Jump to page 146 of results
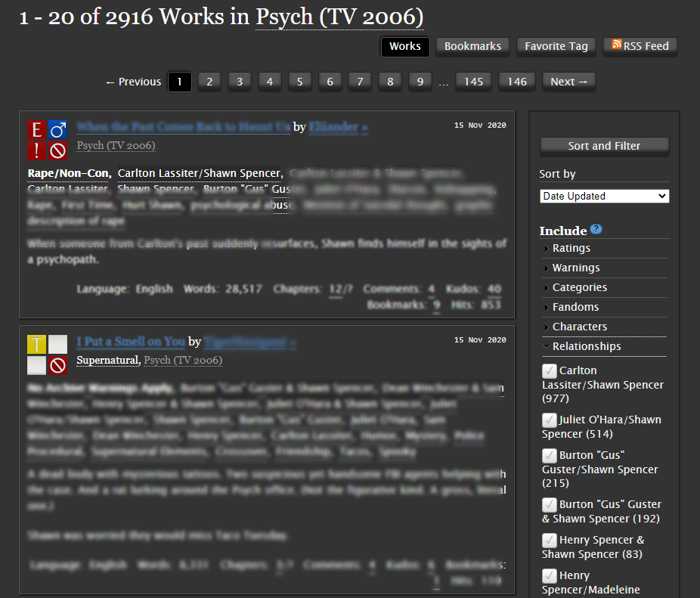This screenshot has height=598, width=700. [x=517, y=82]
